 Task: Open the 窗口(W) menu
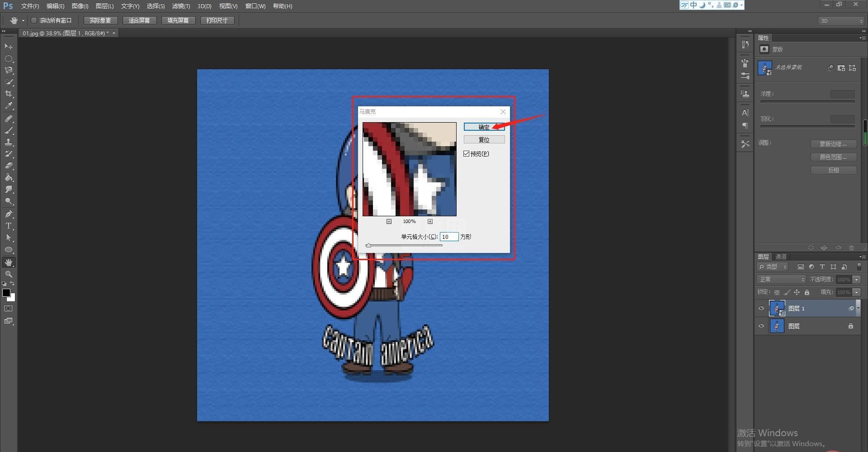[x=255, y=6]
